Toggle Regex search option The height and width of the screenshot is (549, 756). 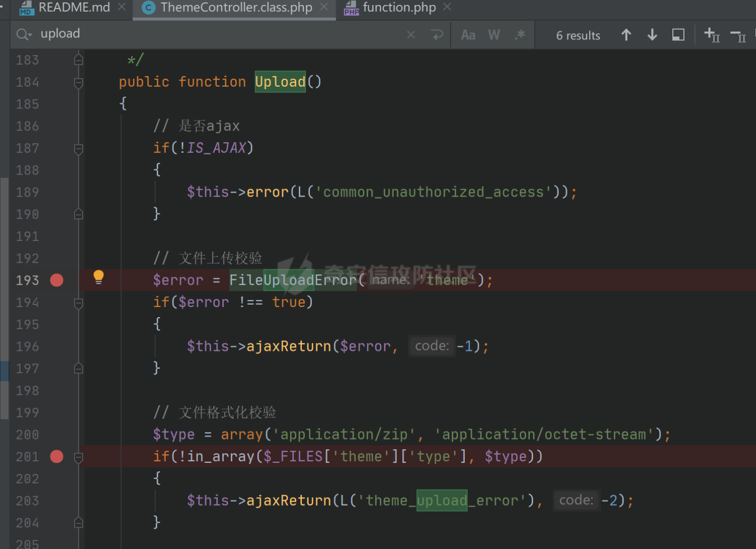520,35
